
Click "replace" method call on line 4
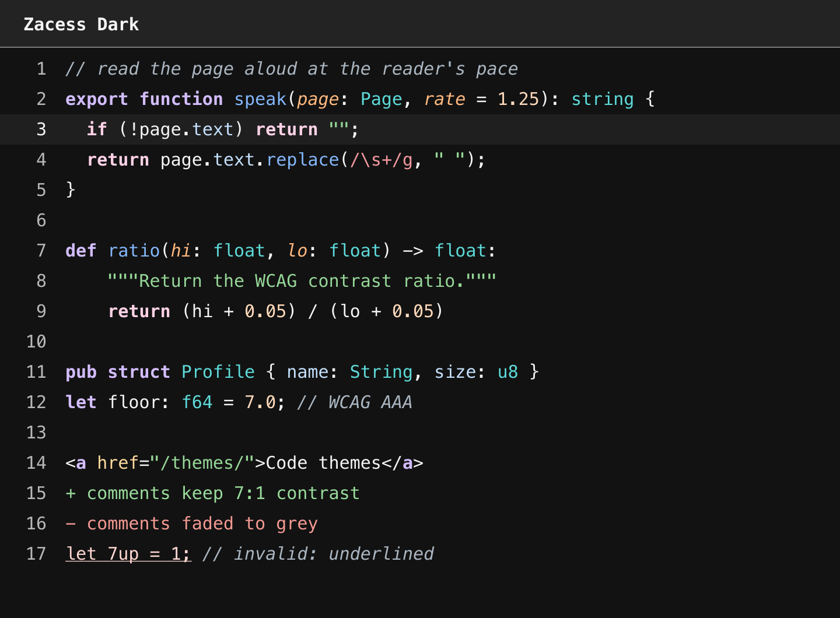[303, 160]
